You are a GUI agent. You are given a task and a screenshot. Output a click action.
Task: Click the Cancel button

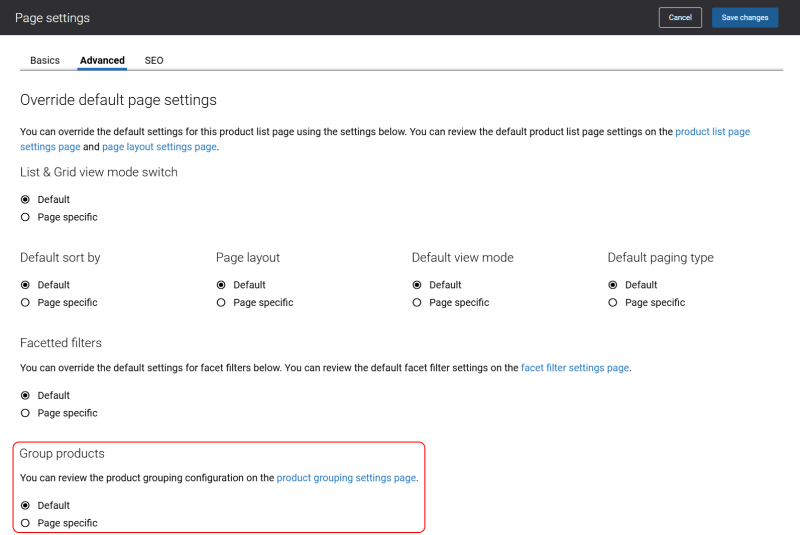(x=680, y=17)
